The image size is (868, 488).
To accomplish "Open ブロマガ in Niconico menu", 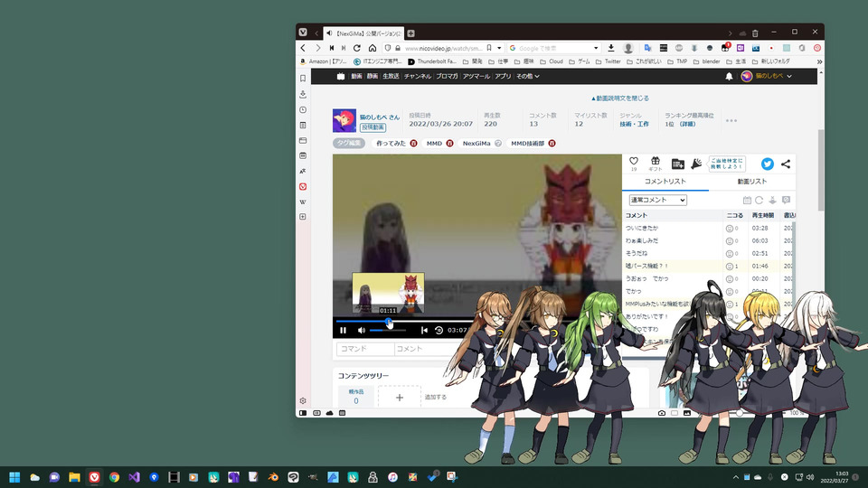I will [447, 76].
